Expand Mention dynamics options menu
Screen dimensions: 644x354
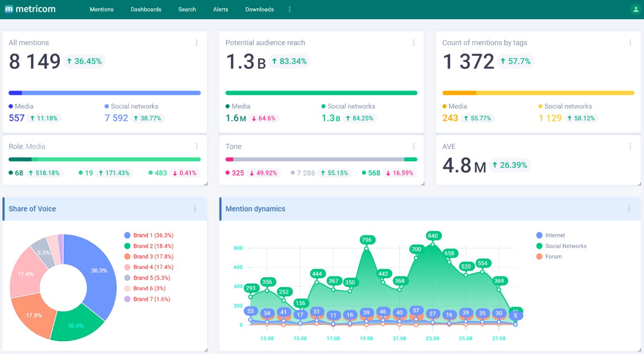click(x=629, y=209)
